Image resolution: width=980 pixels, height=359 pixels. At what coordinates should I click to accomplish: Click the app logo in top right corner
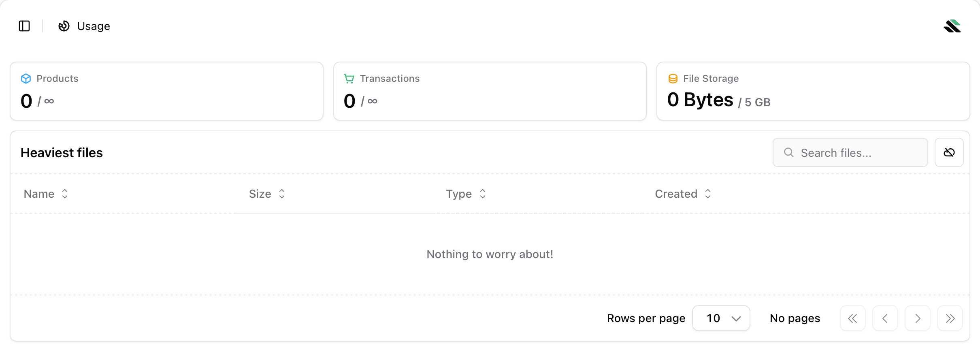(952, 26)
